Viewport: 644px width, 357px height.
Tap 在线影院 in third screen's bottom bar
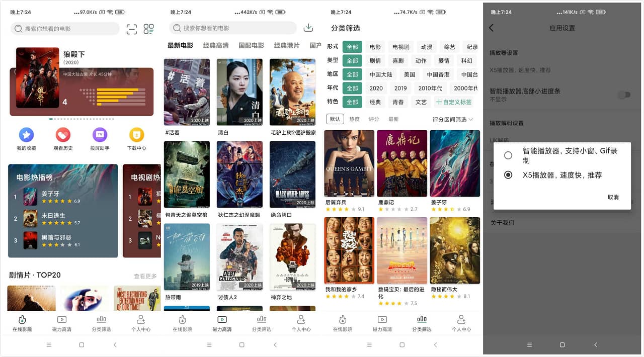coord(343,323)
